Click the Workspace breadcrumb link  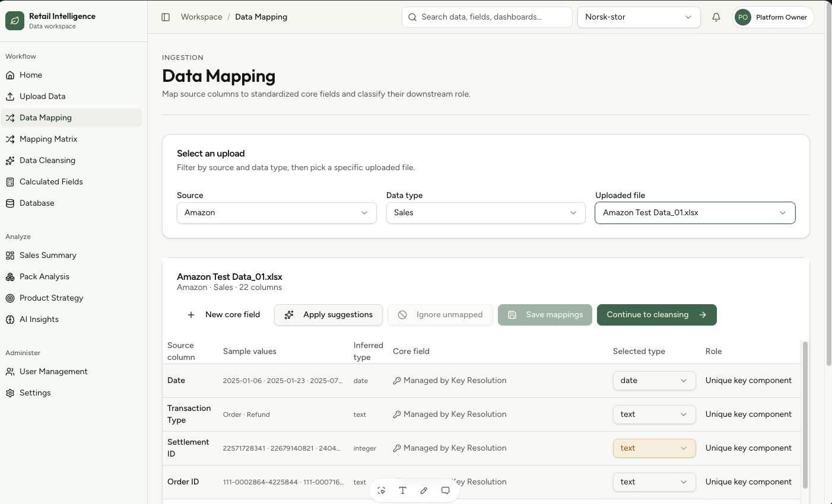click(x=202, y=17)
